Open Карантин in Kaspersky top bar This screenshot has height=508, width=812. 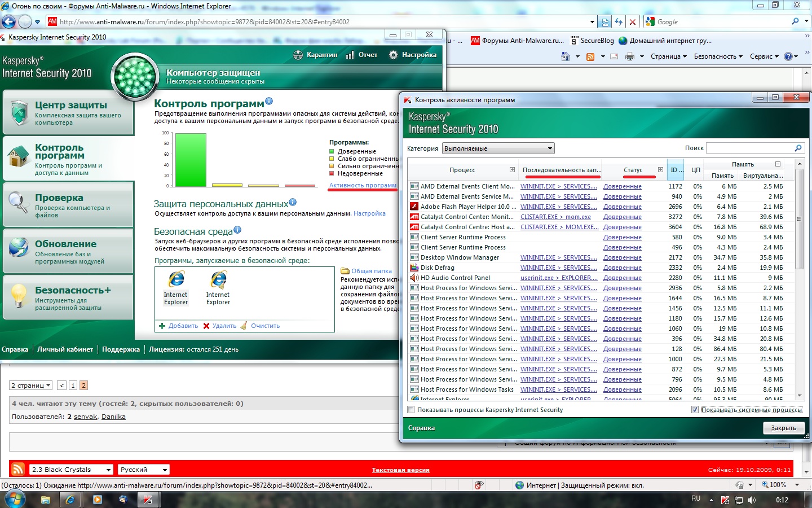coord(315,55)
